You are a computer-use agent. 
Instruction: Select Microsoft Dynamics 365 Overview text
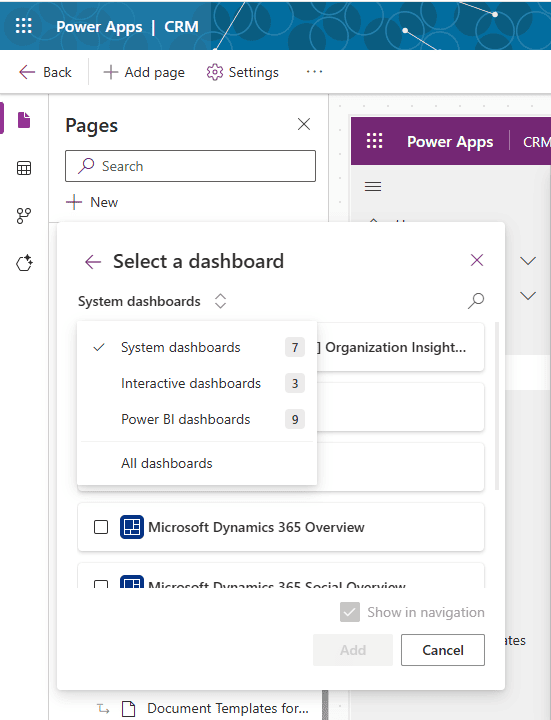pos(256,527)
